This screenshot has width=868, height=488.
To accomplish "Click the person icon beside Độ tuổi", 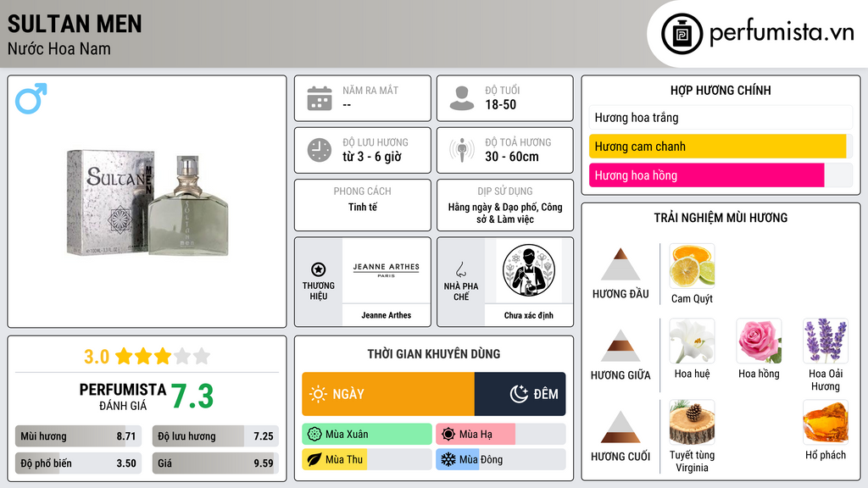I will 462,98.
